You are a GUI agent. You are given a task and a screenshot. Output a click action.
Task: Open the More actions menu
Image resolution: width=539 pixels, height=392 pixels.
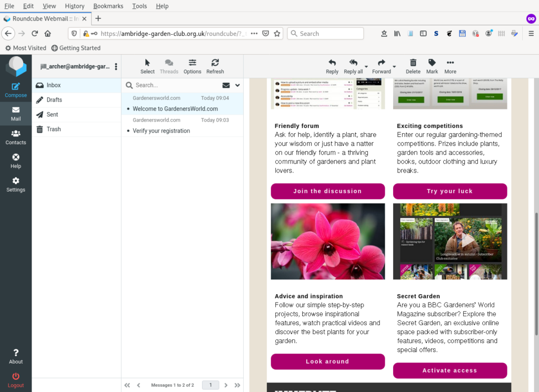tap(450, 66)
